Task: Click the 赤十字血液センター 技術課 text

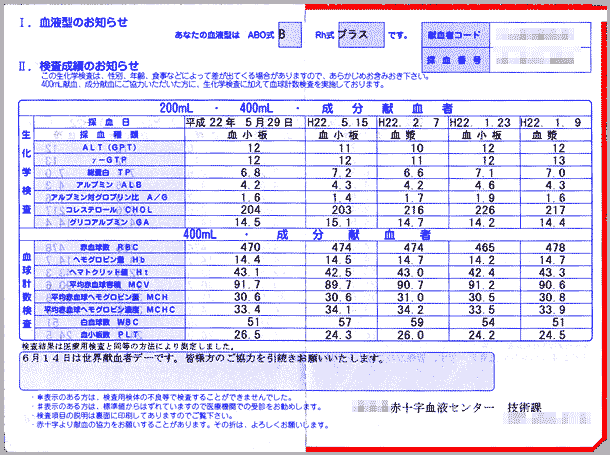Action: (465, 408)
